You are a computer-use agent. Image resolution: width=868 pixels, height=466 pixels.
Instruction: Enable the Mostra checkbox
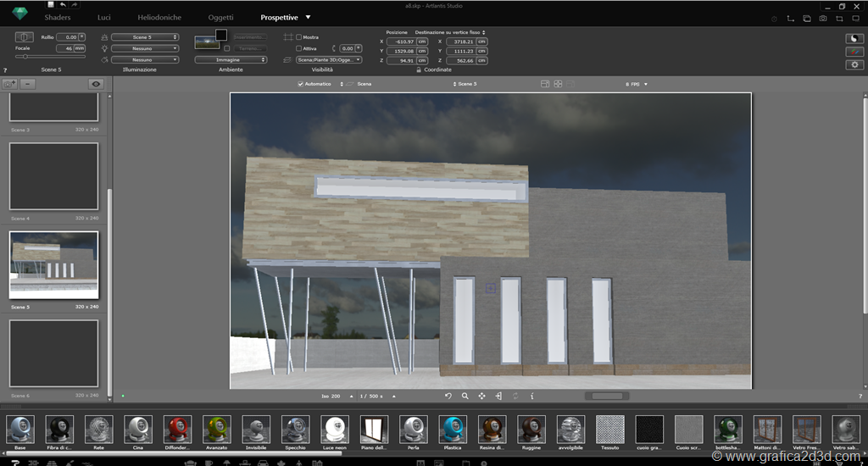click(298, 37)
